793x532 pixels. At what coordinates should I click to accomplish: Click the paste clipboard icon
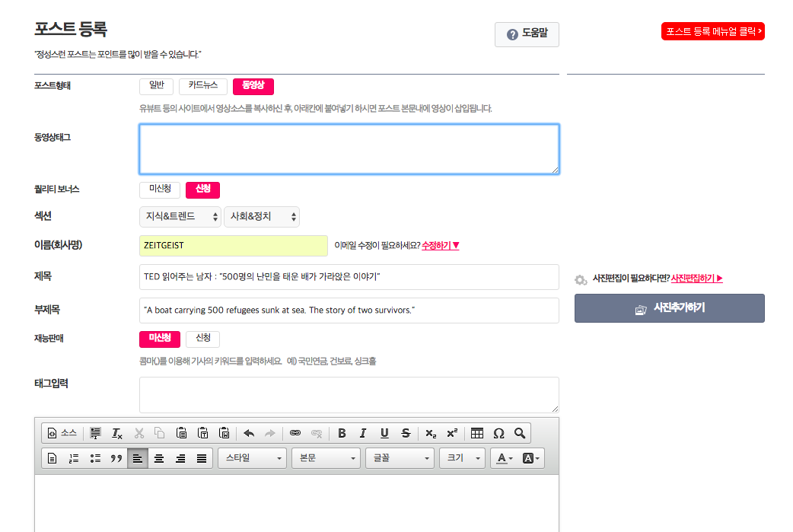tap(181, 433)
